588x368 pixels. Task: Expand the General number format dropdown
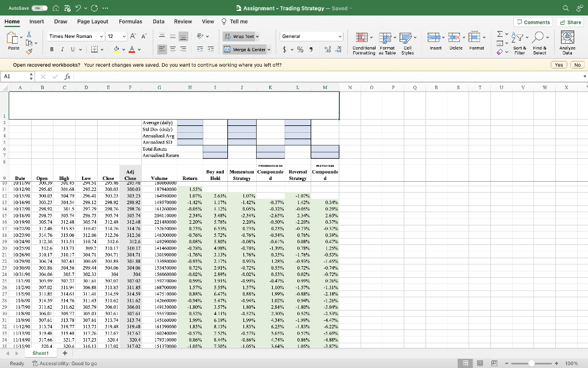pos(340,36)
